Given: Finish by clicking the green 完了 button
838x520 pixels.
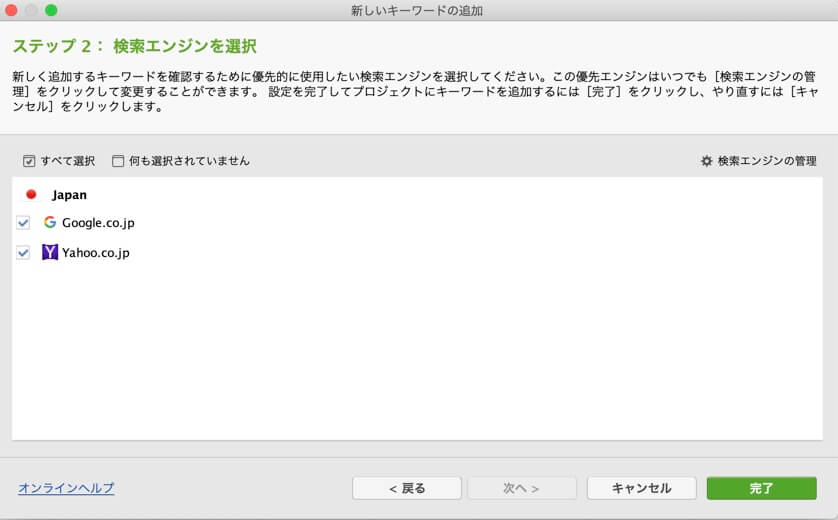Looking at the screenshot, I should click(761, 488).
